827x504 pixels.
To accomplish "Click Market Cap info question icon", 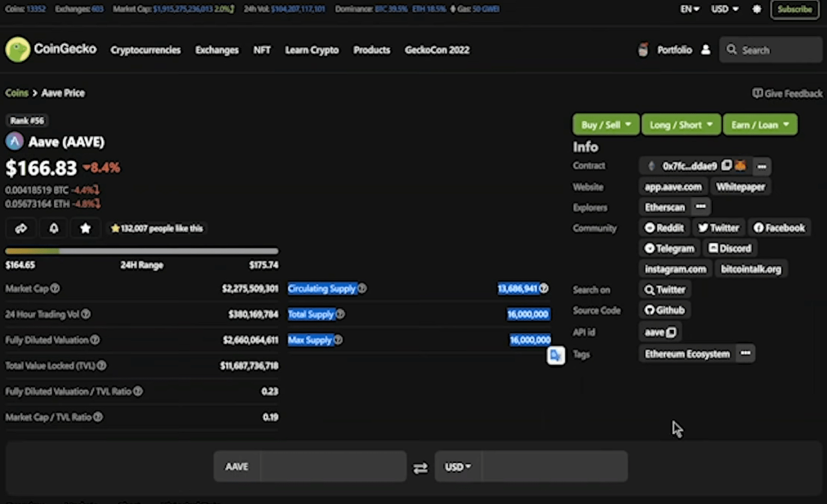I will [x=55, y=288].
